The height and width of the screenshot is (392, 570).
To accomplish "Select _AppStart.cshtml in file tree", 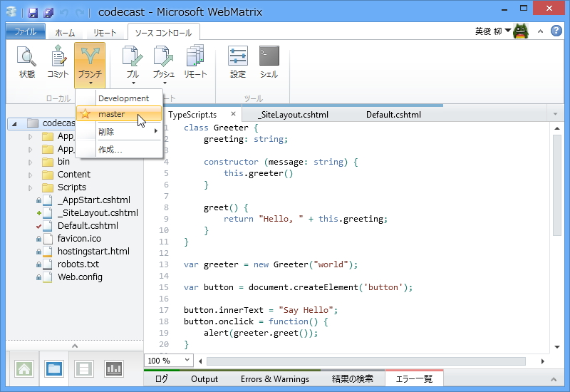I will (x=94, y=200).
